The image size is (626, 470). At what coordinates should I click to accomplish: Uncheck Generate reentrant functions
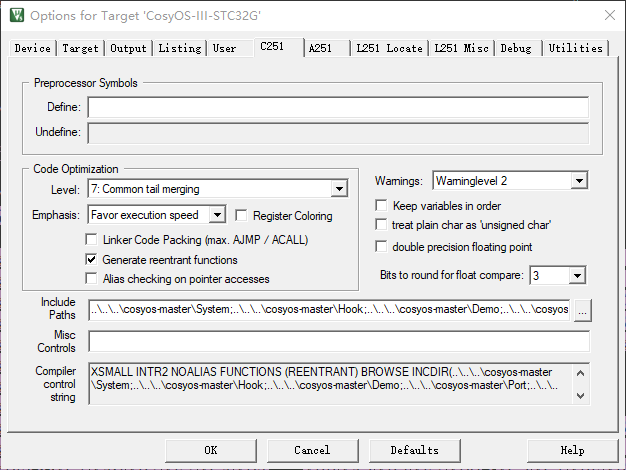coord(93,259)
